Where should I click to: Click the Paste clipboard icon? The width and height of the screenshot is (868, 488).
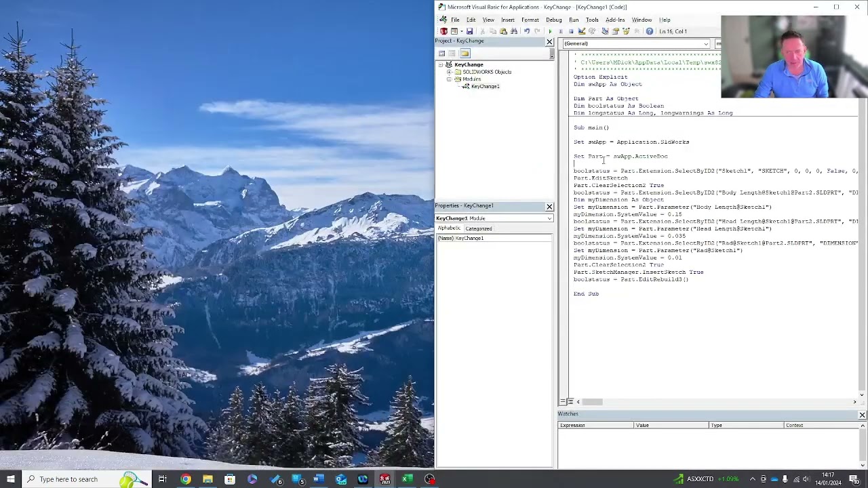503,31
